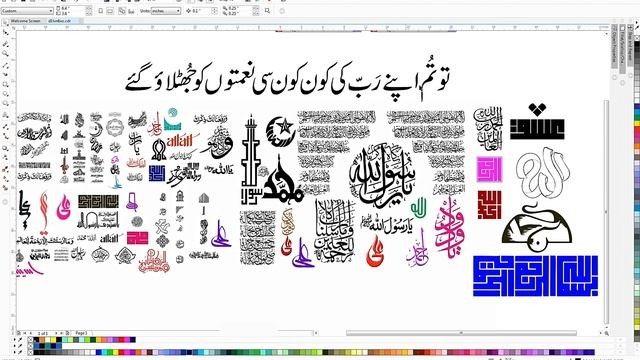
Task: Adjust the page dimensions spinner arrows
Action: (x=89, y=11)
